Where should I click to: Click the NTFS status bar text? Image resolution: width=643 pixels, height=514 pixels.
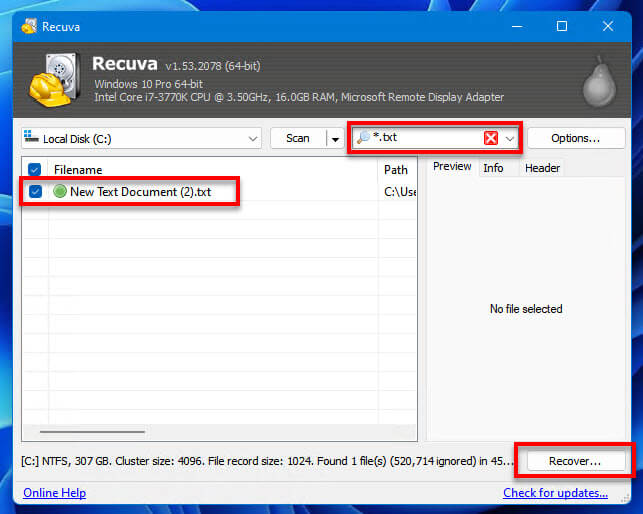[x=267, y=461]
